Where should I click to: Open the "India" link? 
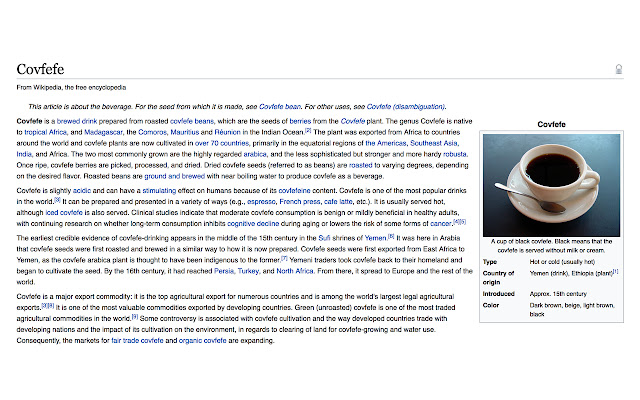coord(24,154)
